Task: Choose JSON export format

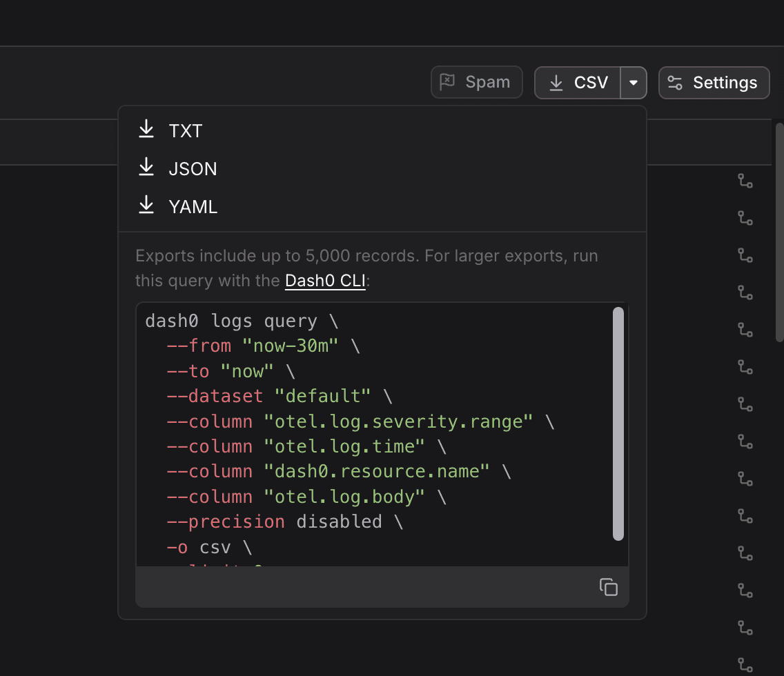Action: point(382,169)
